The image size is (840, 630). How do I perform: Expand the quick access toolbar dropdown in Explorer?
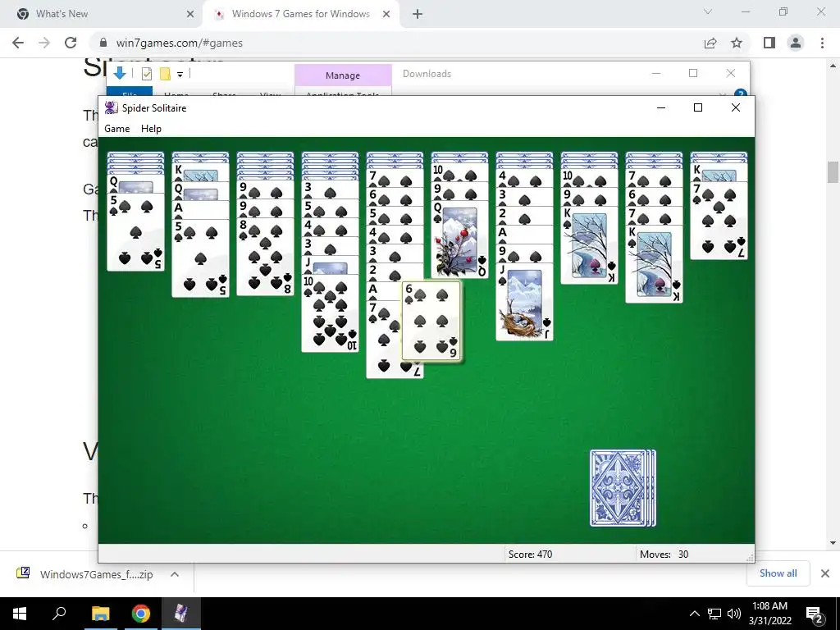click(x=180, y=75)
